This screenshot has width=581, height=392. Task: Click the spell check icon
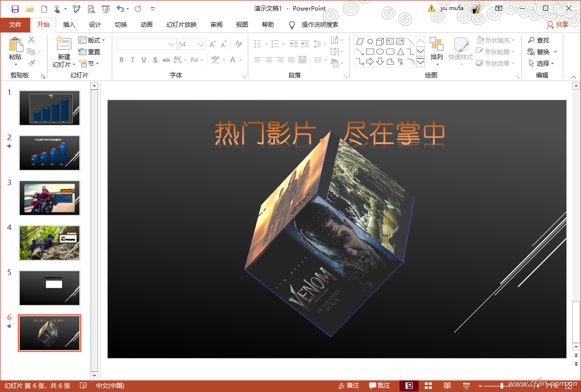click(76, 9)
